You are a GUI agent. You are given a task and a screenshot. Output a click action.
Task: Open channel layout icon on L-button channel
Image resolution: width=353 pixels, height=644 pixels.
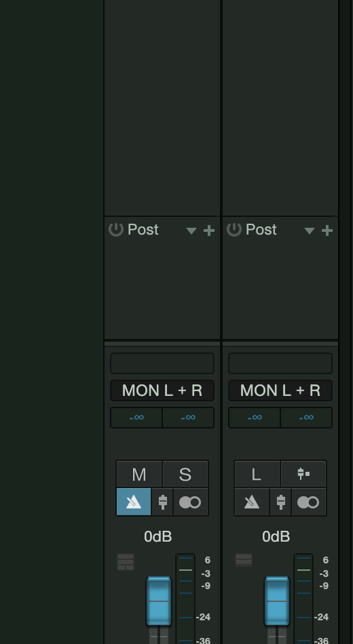[244, 560]
